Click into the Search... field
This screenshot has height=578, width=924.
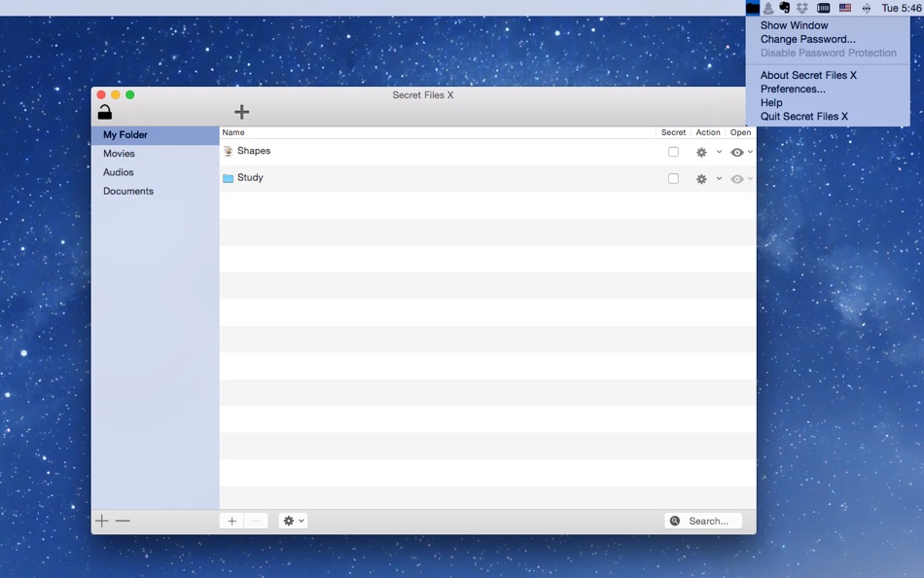[703, 521]
